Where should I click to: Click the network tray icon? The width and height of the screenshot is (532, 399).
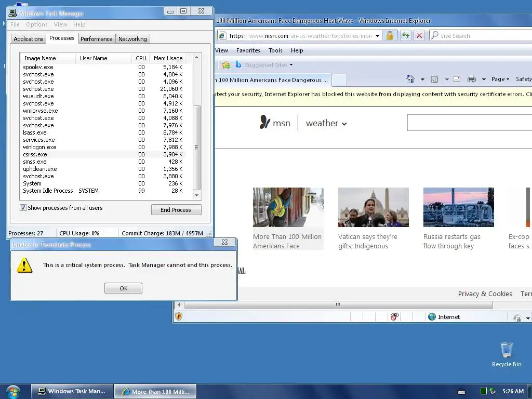point(493,391)
